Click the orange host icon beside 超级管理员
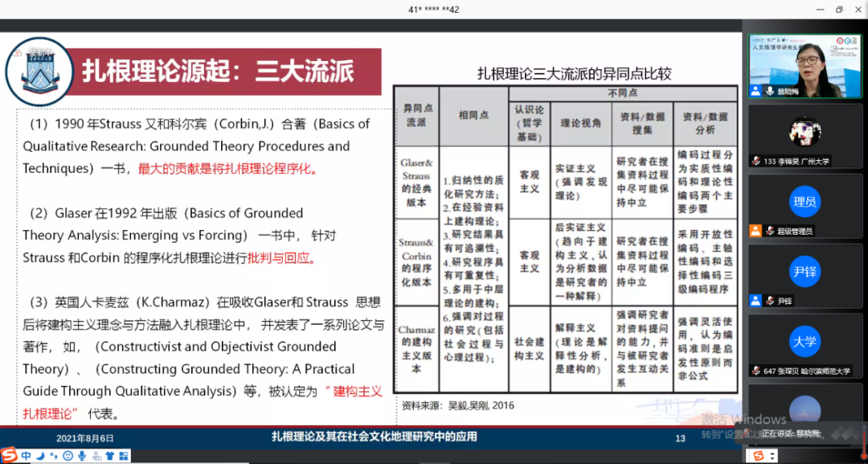Screen dimensions: 868x464 pyautogui.click(x=755, y=231)
